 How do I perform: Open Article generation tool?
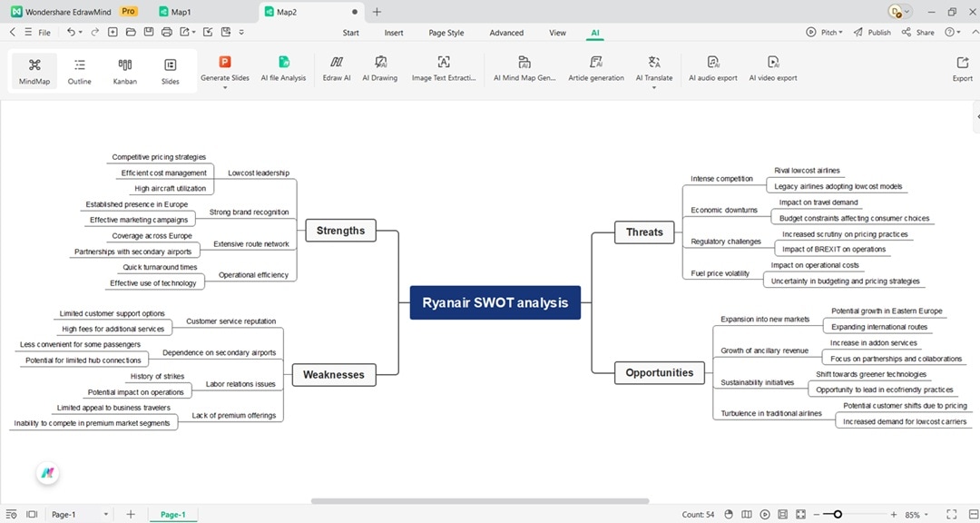pos(596,69)
